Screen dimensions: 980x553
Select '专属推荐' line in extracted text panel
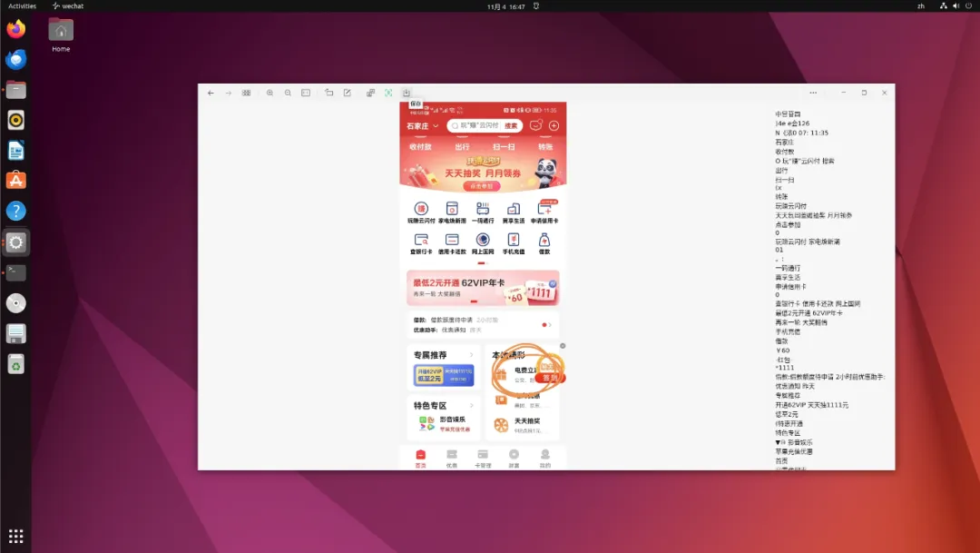tap(788, 395)
